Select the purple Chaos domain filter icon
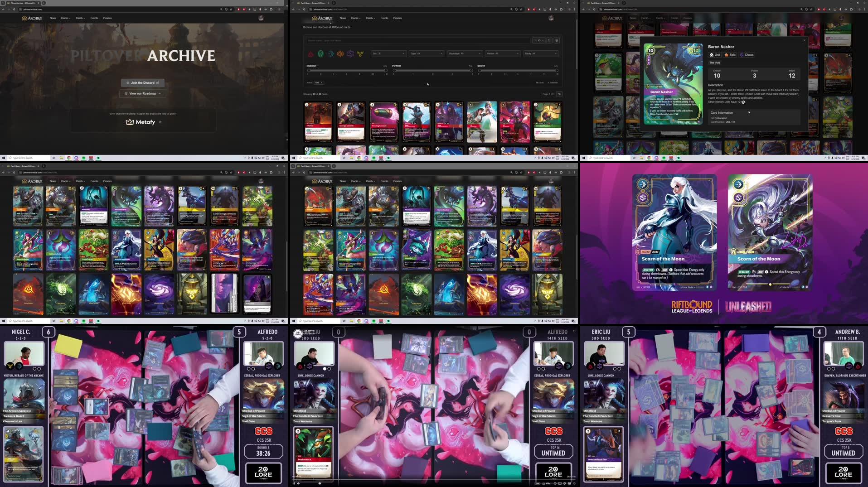The height and width of the screenshot is (487, 868). point(350,54)
